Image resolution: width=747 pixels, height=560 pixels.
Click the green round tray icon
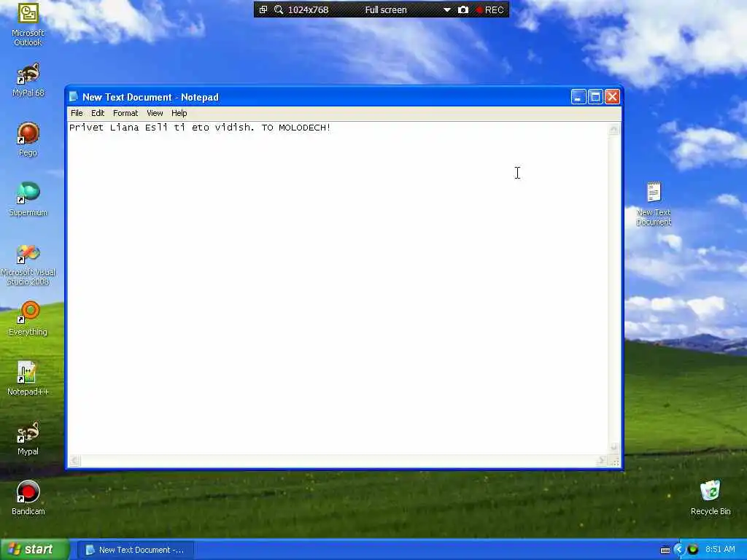[693, 550]
